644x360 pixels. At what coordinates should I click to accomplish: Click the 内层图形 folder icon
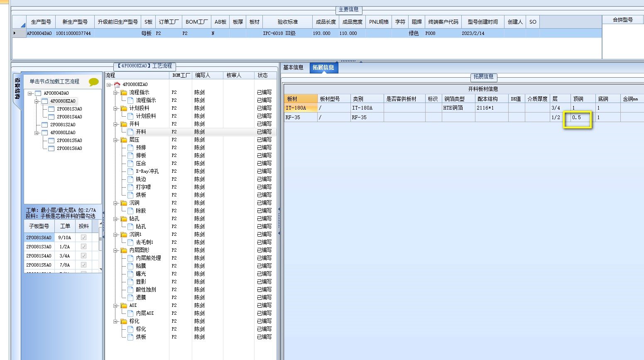point(124,250)
